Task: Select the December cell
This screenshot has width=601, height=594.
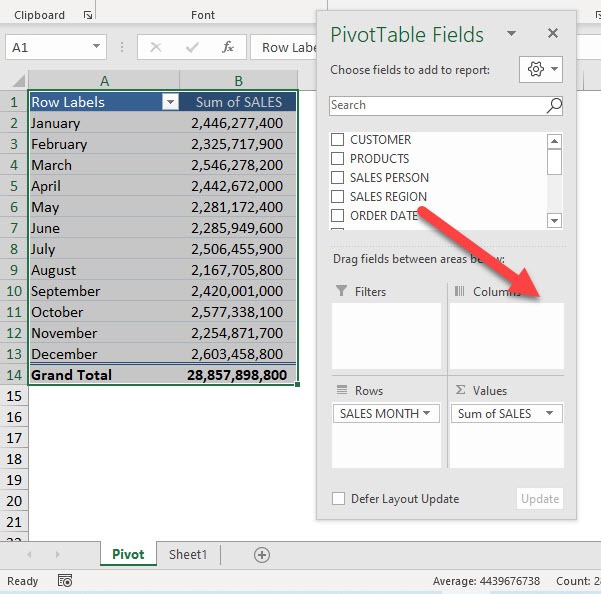Action: (x=104, y=354)
